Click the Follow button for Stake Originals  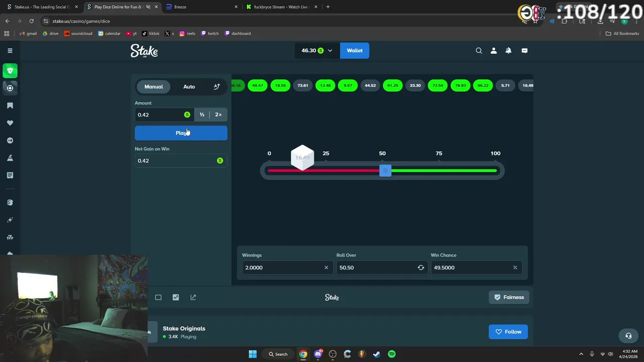508,332
